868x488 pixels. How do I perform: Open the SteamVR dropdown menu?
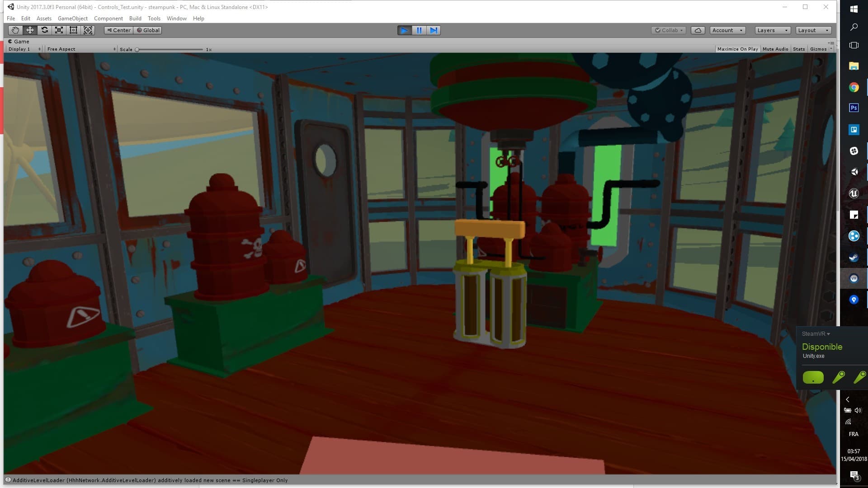click(x=816, y=334)
